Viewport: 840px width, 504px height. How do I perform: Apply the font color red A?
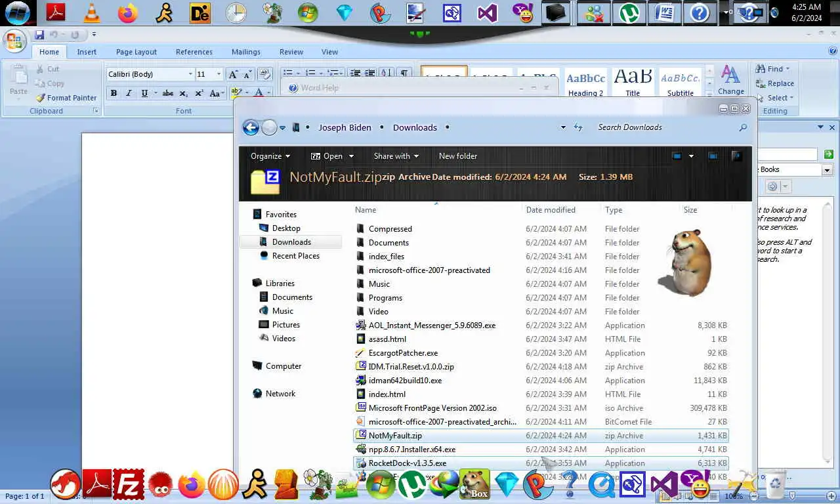point(259,93)
